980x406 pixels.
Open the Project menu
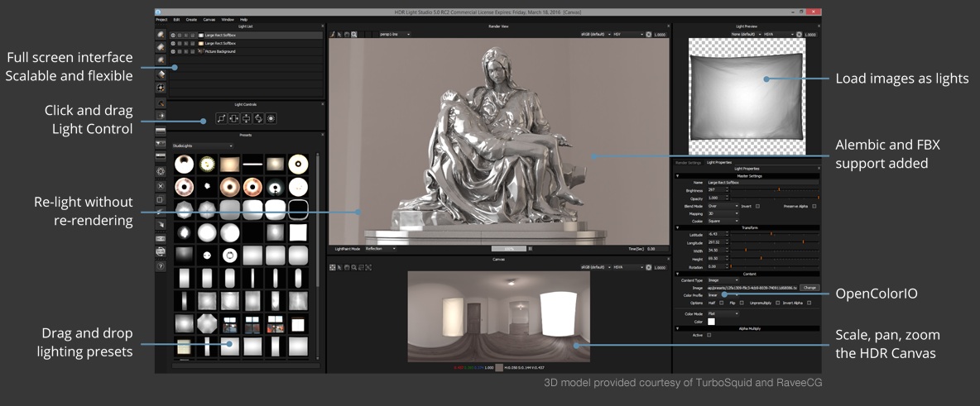(x=161, y=19)
